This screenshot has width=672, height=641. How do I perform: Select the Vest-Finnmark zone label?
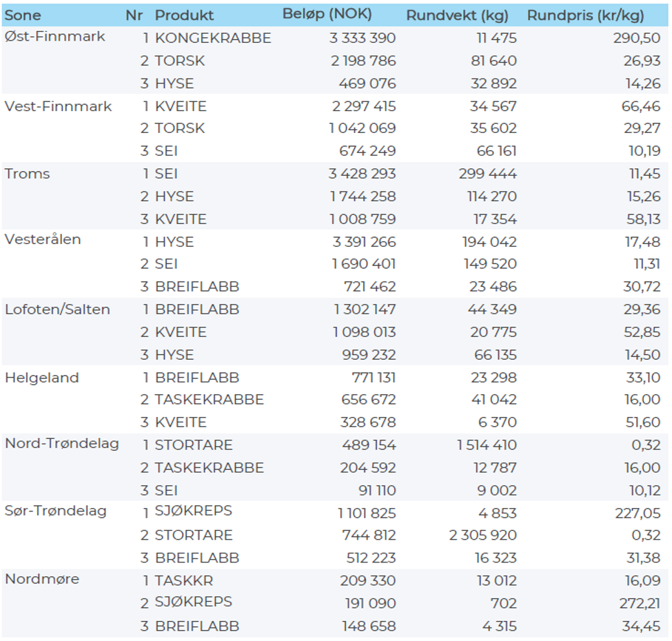click(x=58, y=106)
